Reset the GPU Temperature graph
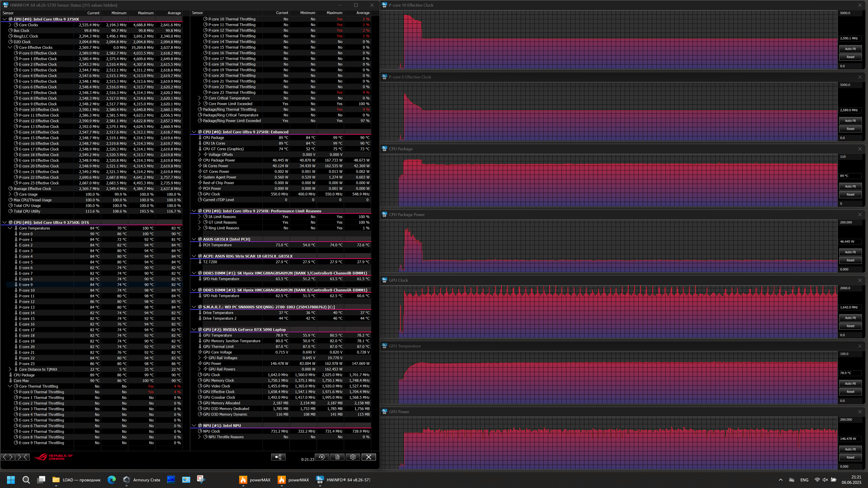 [x=850, y=392]
